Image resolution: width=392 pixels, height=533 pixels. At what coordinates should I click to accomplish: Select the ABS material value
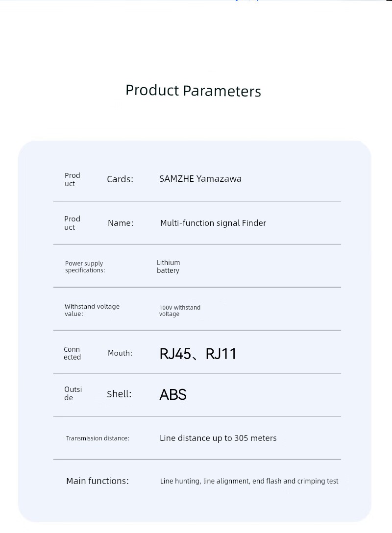[172, 395]
